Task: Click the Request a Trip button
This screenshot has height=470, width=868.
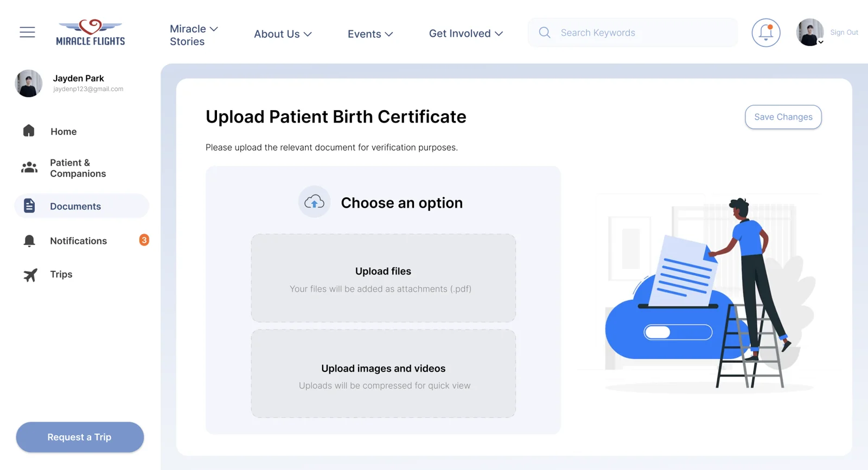Action: pos(80,437)
